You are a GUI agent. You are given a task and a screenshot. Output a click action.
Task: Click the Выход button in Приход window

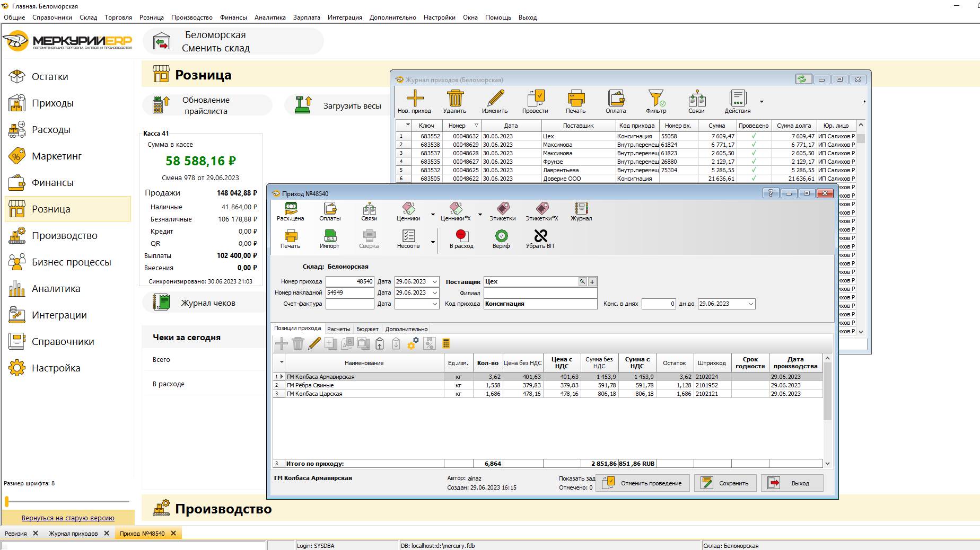coord(792,483)
